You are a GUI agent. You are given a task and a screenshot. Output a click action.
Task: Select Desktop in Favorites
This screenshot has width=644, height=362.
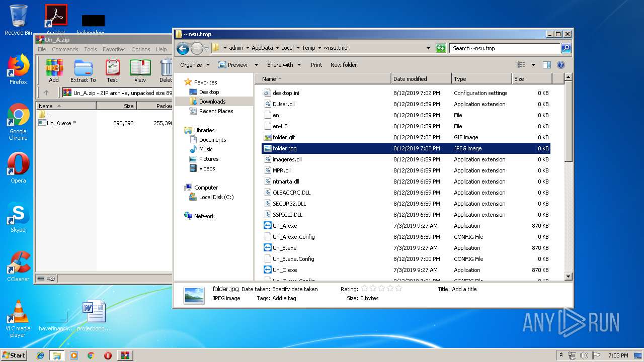click(x=209, y=92)
